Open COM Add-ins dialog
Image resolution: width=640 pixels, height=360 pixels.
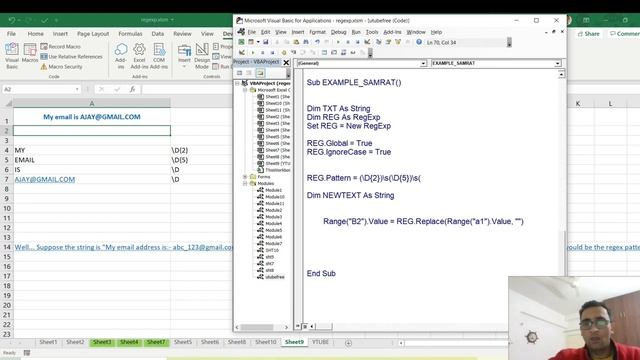[159, 56]
